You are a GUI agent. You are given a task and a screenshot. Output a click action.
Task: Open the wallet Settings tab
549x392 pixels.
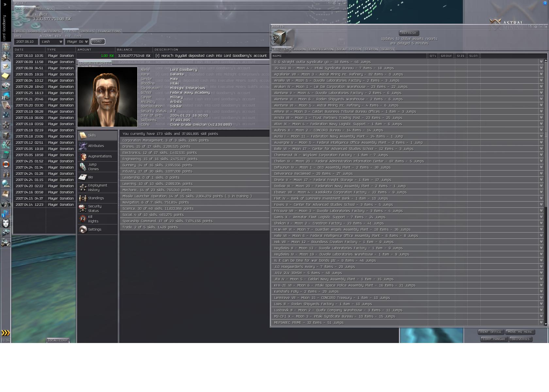(x=45, y=9)
